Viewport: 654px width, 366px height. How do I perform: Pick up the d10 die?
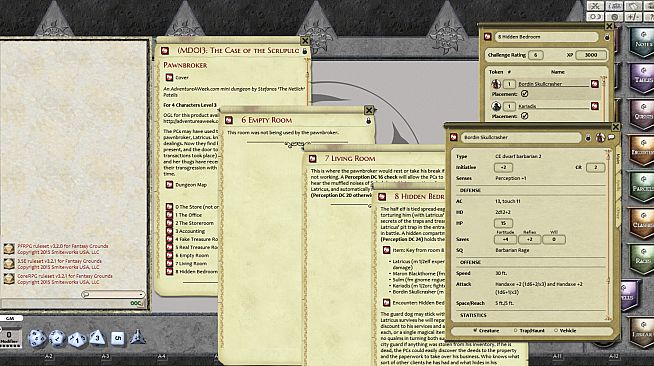(77, 339)
